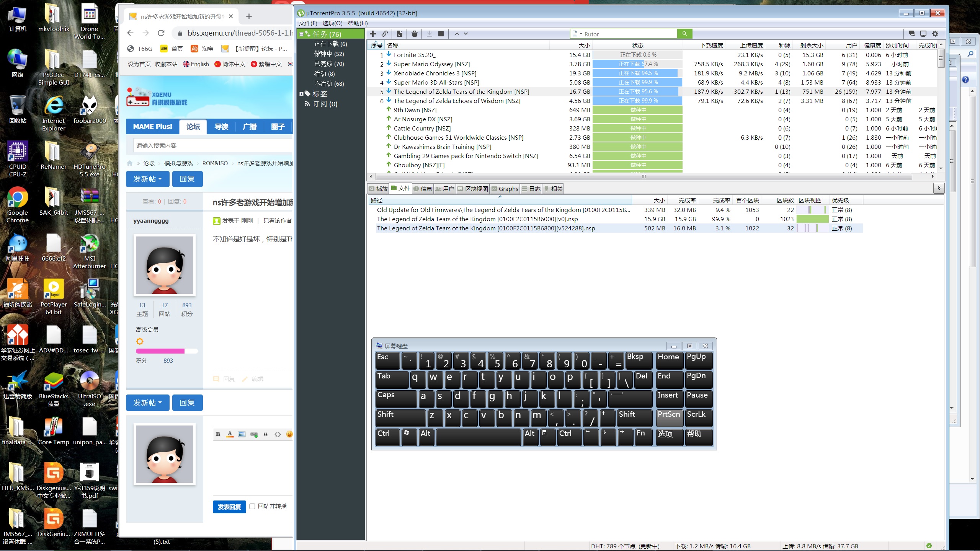Open foobar2000 desktop icon
The image size is (980, 551).
point(90,109)
